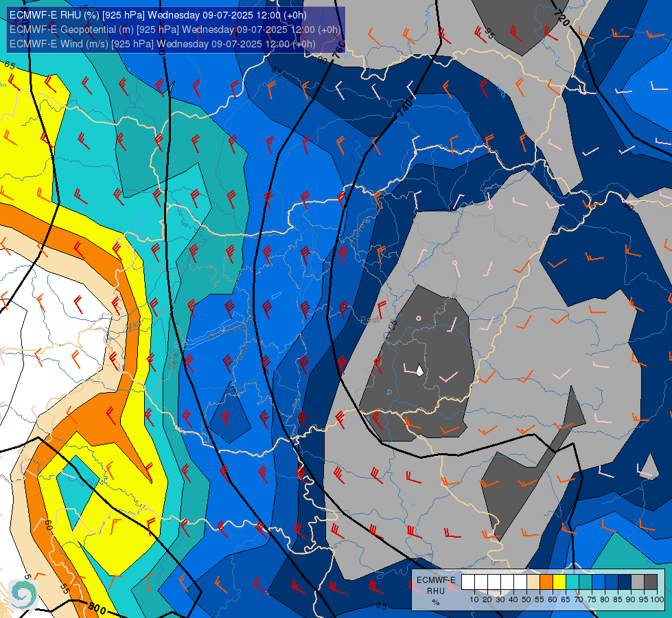Viewport: 672px width, 618px height.
Task: Click the ECMWF-E Wind (m/s) title line
Action: tap(163, 44)
